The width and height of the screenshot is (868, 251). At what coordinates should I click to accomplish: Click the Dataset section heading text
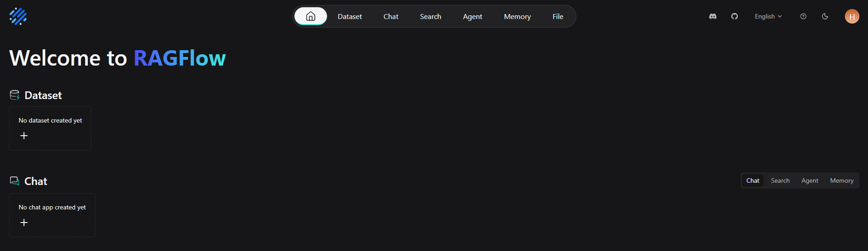(x=43, y=95)
